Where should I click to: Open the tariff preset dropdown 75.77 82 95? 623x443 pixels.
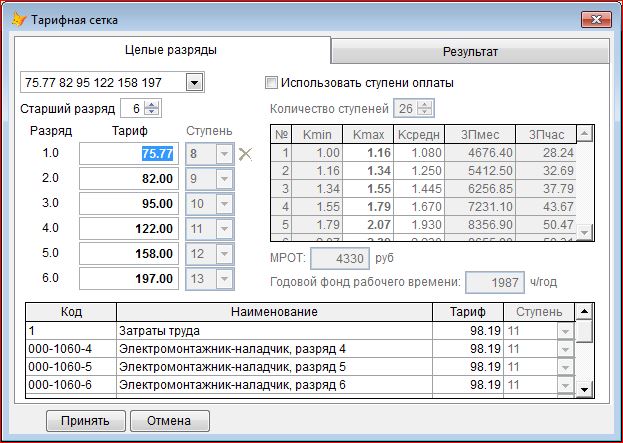click(194, 83)
